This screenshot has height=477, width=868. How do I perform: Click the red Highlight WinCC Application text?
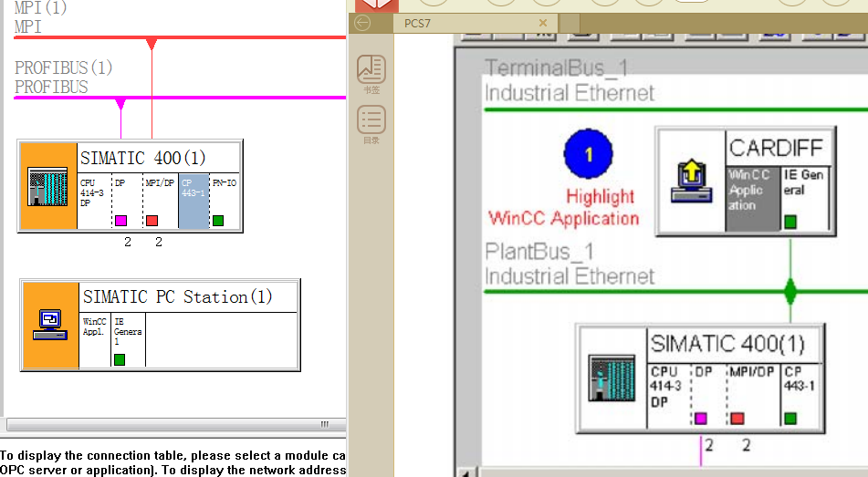(x=563, y=208)
